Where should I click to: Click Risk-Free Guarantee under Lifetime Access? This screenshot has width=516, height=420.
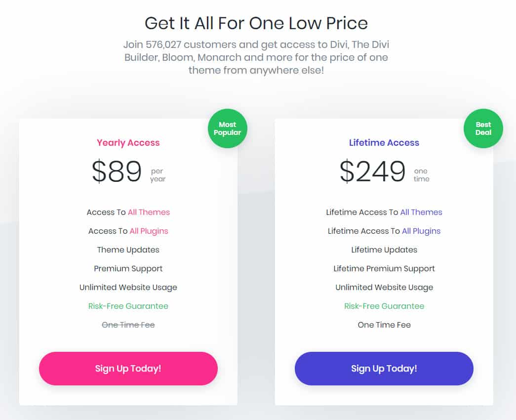point(384,306)
